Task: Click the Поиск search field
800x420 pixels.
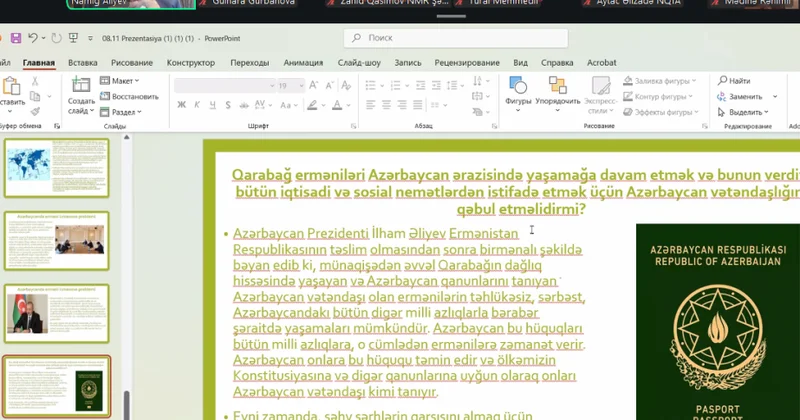Action: pyautogui.click(x=456, y=38)
